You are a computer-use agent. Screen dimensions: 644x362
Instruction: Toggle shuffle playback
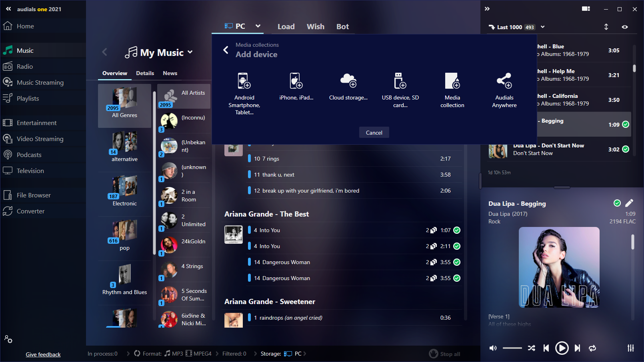(x=531, y=348)
